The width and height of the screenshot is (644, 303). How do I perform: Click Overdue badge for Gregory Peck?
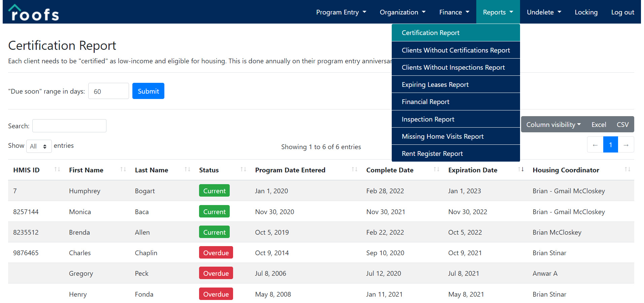pos(216,273)
